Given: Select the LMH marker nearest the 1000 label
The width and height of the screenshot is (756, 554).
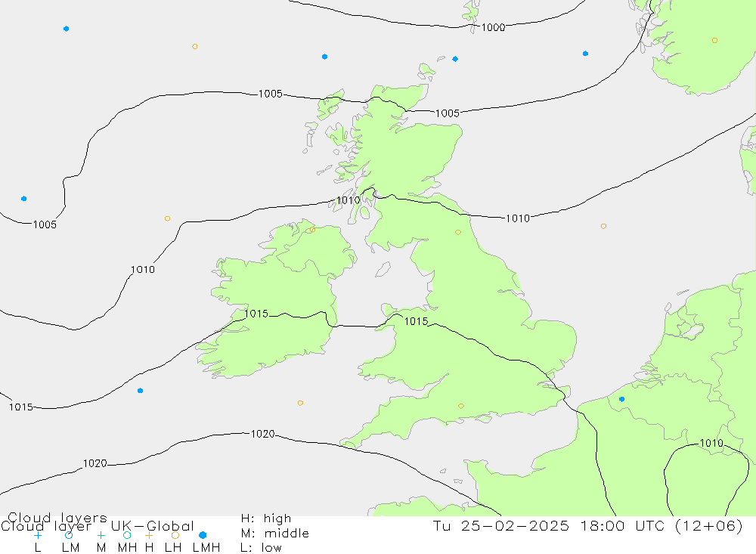Looking at the screenshot, I should 455,59.
